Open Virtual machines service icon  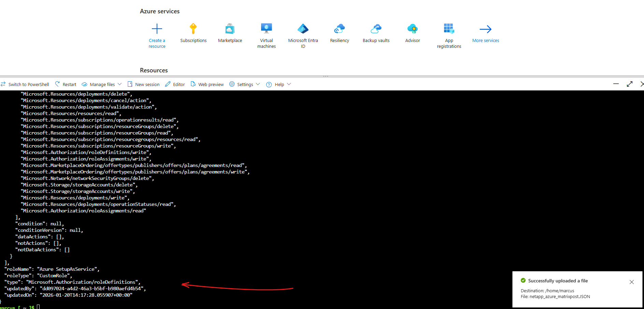click(266, 29)
